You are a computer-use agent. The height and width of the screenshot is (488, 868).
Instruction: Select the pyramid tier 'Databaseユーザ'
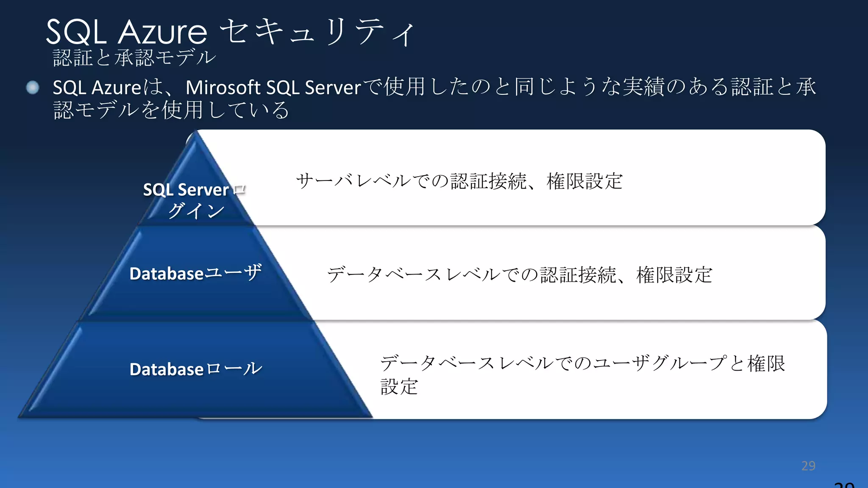click(x=195, y=273)
